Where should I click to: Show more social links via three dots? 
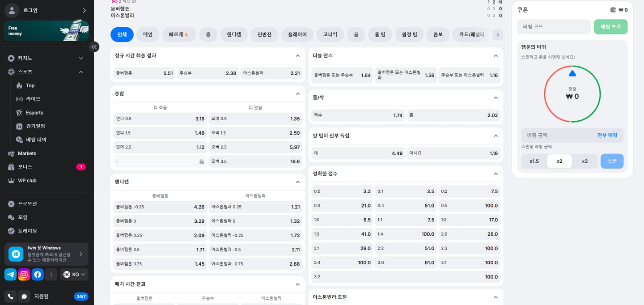pos(51,275)
